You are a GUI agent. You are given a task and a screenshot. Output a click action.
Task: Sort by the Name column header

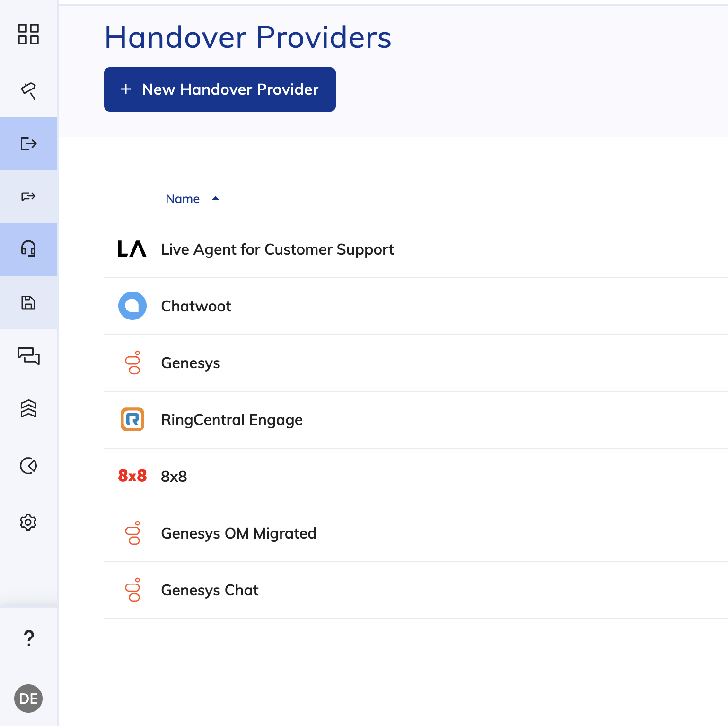[x=183, y=199]
